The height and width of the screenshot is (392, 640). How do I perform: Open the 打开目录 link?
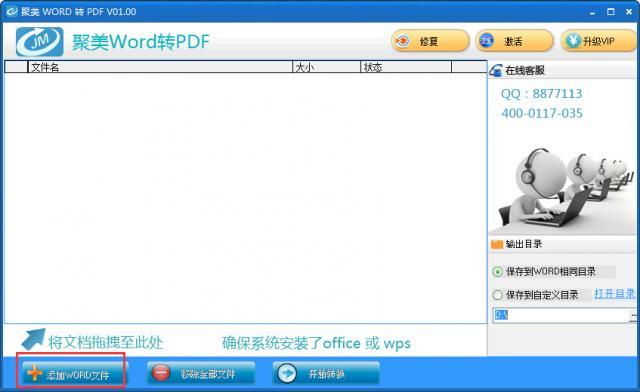615,294
